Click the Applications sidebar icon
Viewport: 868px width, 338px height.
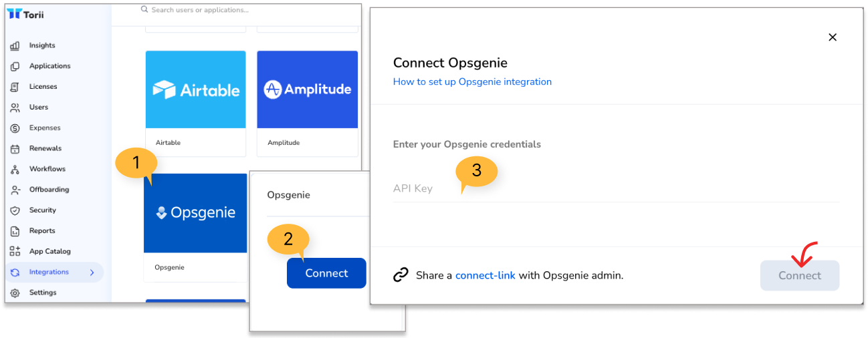15,66
